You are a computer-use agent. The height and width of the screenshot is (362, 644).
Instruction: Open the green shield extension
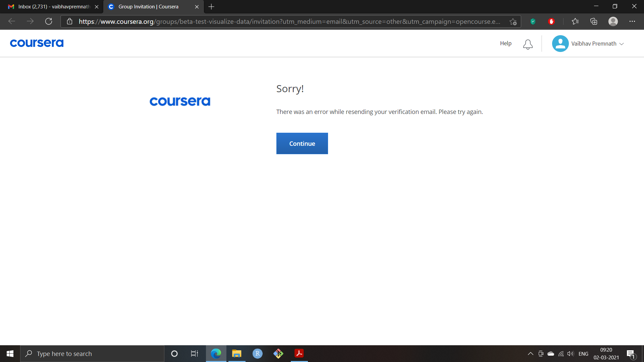pos(533,21)
